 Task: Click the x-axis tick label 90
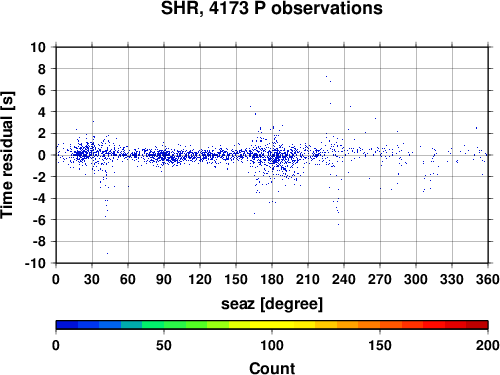click(164, 279)
